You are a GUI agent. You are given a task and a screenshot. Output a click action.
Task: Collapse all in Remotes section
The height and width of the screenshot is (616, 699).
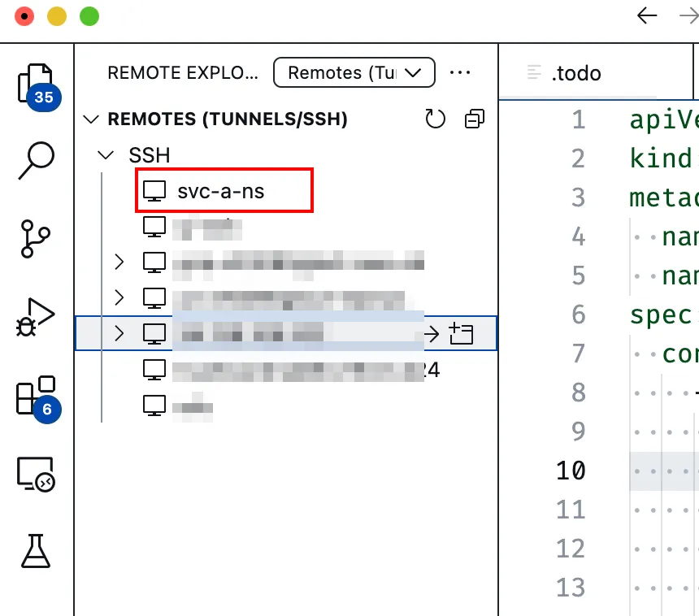475,119
